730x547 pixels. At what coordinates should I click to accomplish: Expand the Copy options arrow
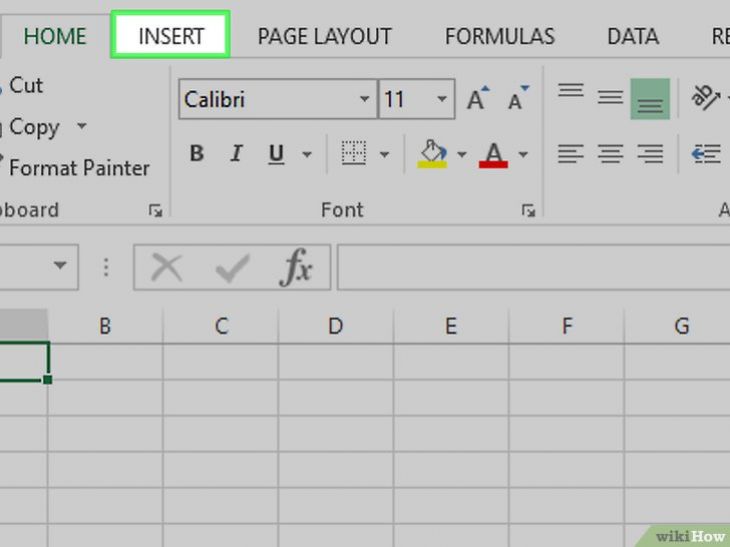[82, 126]
